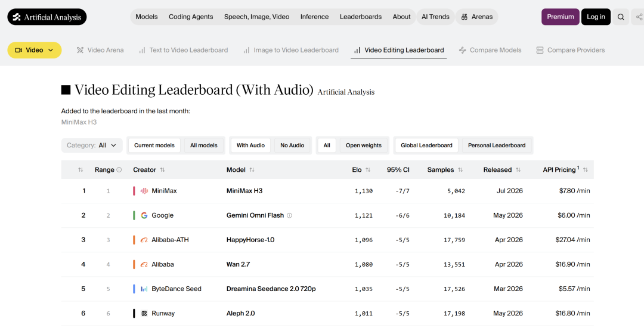The image size is (644, 331).
Task: Click the Premium button
Action: point(560,17)
